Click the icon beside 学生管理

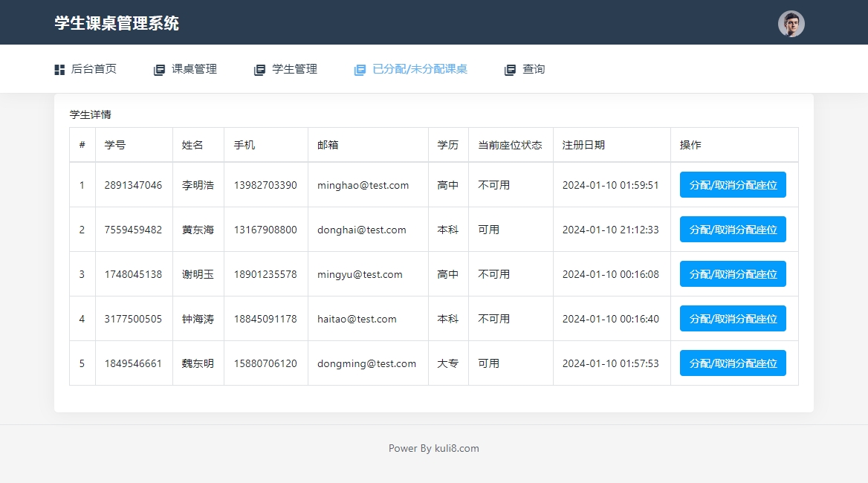coord(259,70)
